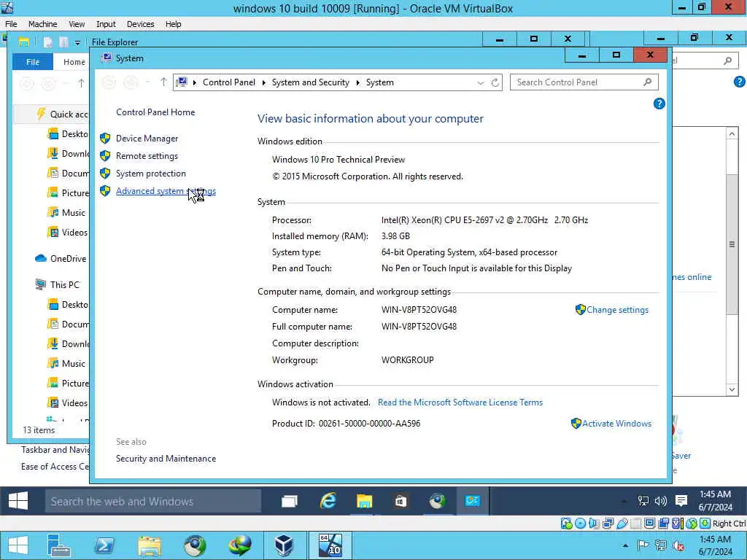Click guest volume speaker tray icon
Image resolution: width=747 pixels, height=560 pixels.
coord(661,500)
